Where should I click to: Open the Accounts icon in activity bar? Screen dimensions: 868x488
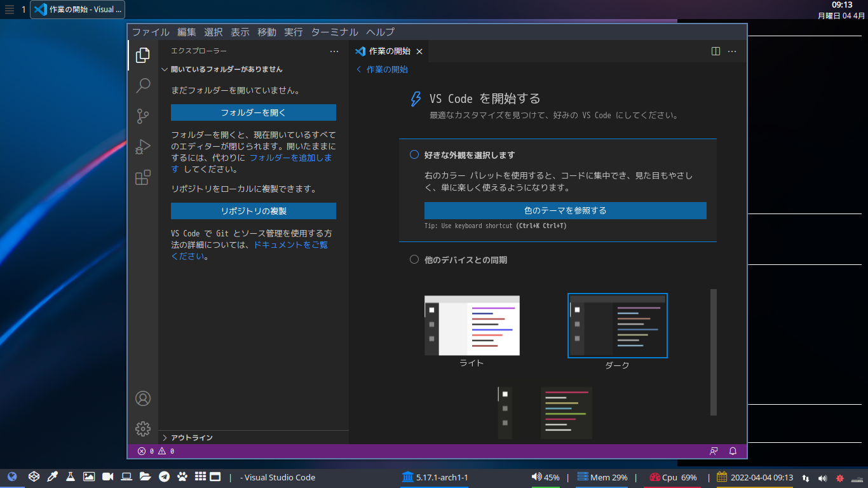click(143, 398)
